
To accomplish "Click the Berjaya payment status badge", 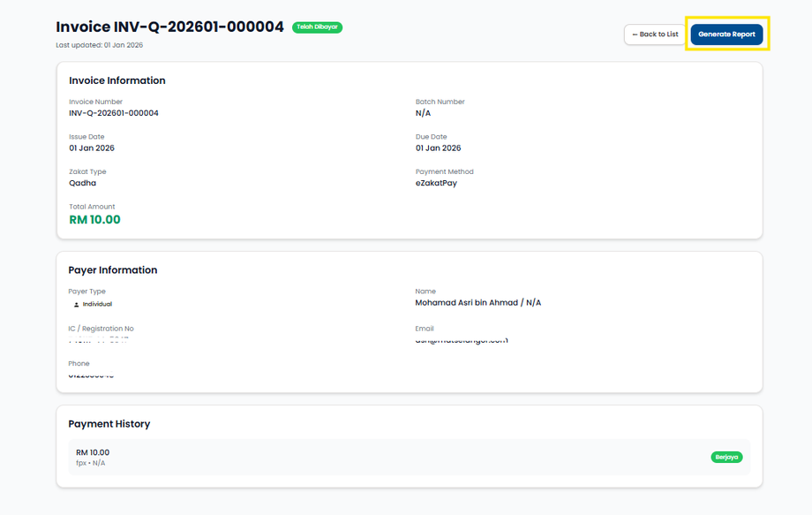I will point(726,458).
